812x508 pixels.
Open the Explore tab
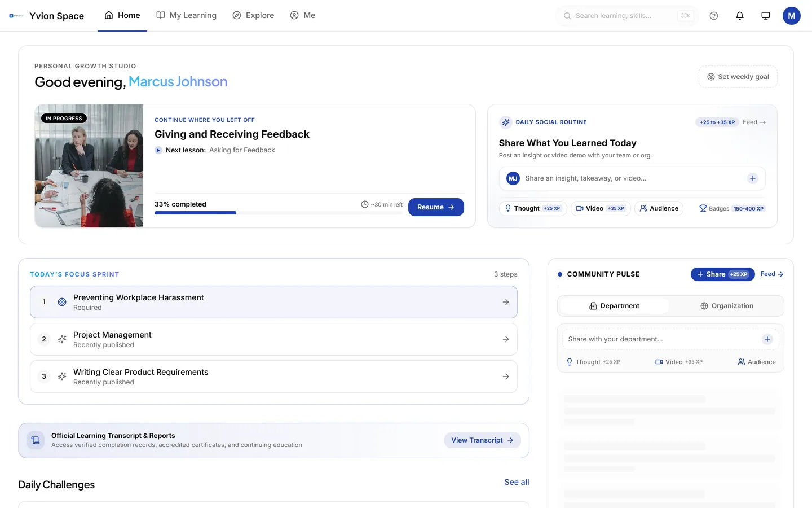coord(253,15)
